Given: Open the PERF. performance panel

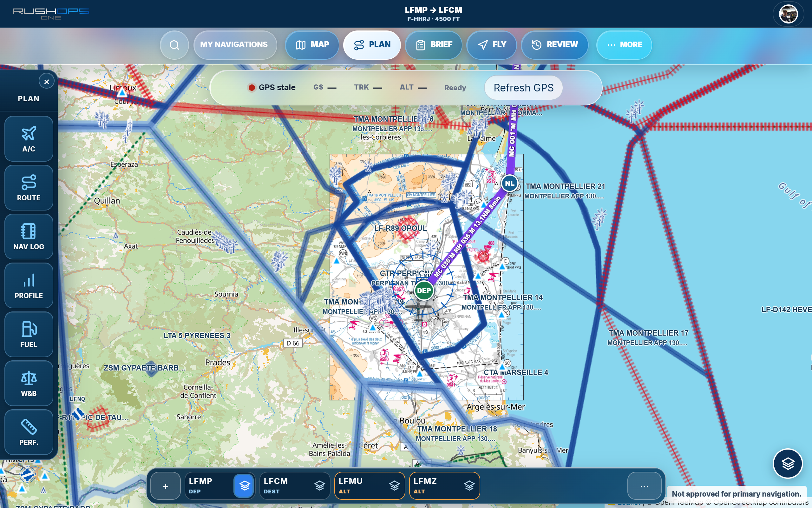Looking at the screenshot, I should [x=29, y=432].
